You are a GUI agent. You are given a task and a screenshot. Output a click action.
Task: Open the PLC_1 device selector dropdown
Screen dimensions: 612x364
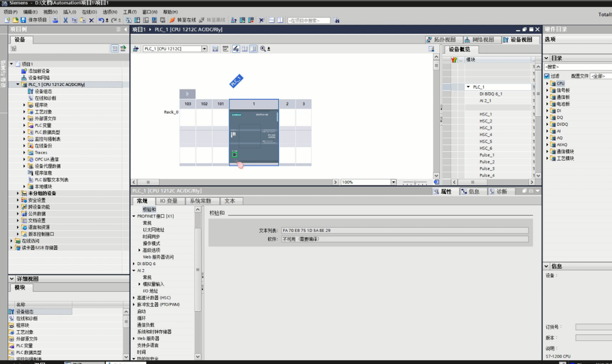click(204, 49)
